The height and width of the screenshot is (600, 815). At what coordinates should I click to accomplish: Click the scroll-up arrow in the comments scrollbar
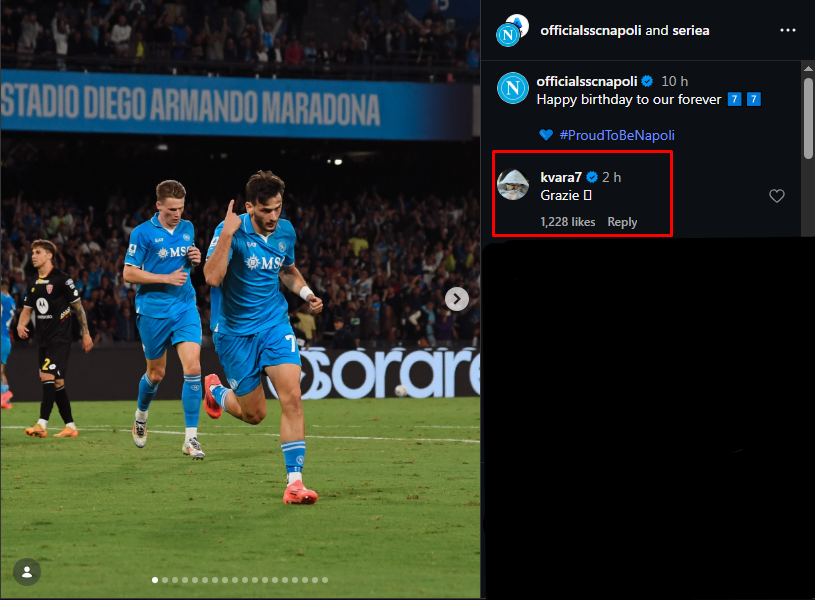pos(808,68)
